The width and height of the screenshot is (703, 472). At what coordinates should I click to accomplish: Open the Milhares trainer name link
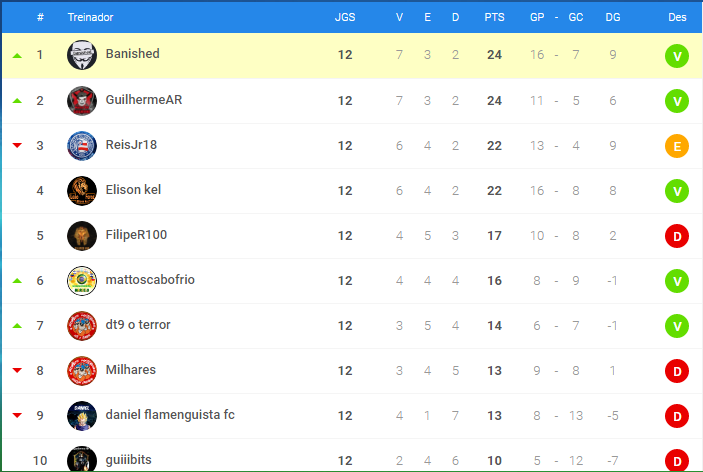pyautogui.click(x=130, y=369)
